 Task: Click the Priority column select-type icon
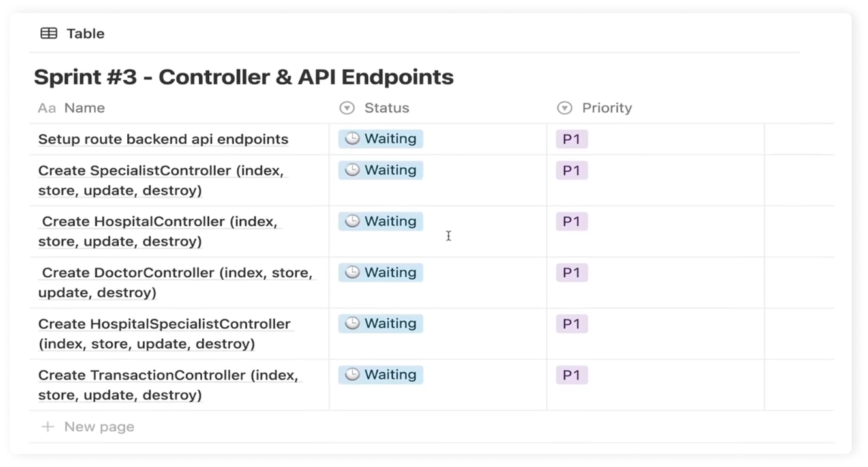click(x=565, y=108)
